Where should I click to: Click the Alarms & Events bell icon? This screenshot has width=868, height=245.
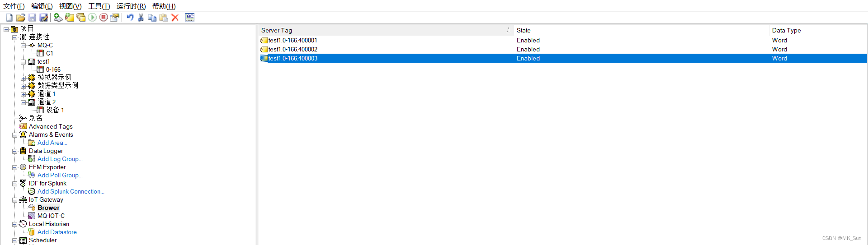tap(23, 134)
